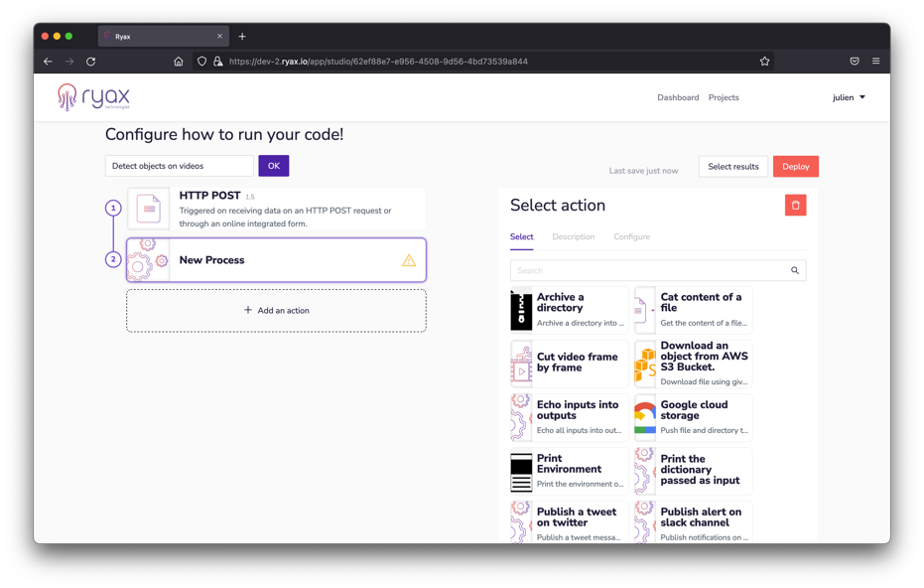Select the Google cloud storage icon
Viewport: 924px width, 588px height.
tap(645, 417)
